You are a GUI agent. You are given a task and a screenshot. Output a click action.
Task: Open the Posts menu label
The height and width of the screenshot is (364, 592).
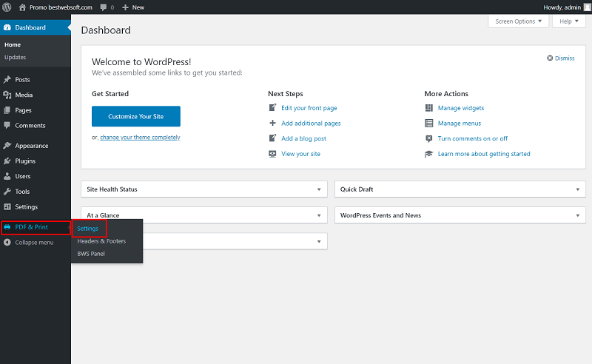click(x=22, y=80)
